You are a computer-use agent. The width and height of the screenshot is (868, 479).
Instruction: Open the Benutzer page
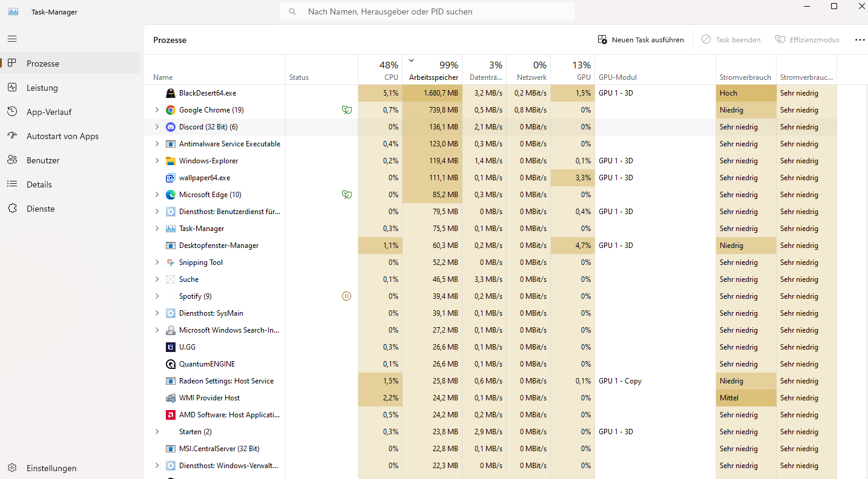pyautogui.click(x=71, y=160)
